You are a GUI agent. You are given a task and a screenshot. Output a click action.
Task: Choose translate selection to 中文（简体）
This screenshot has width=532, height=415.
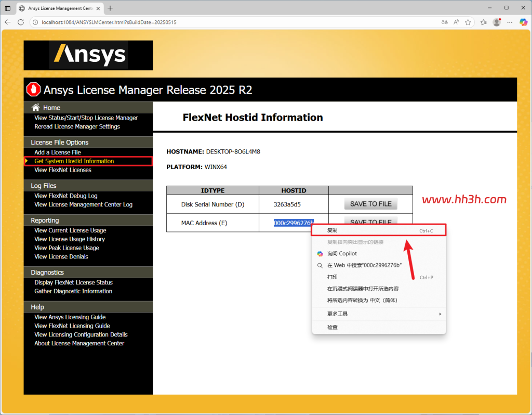click(379, 300)
